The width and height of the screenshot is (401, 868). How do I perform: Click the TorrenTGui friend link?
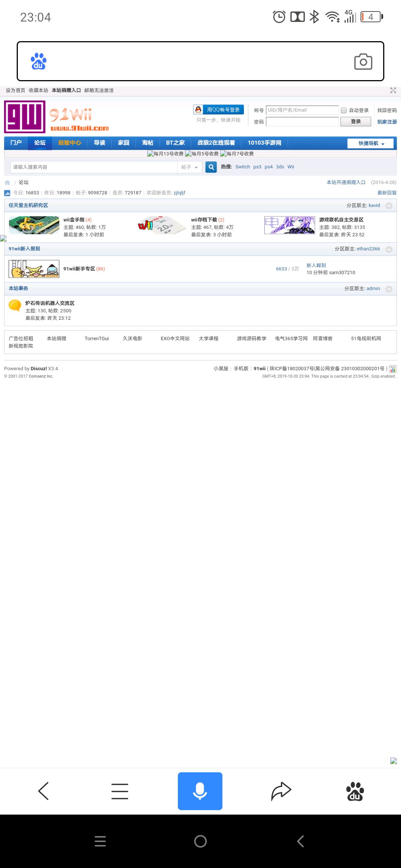click(97, 339)
